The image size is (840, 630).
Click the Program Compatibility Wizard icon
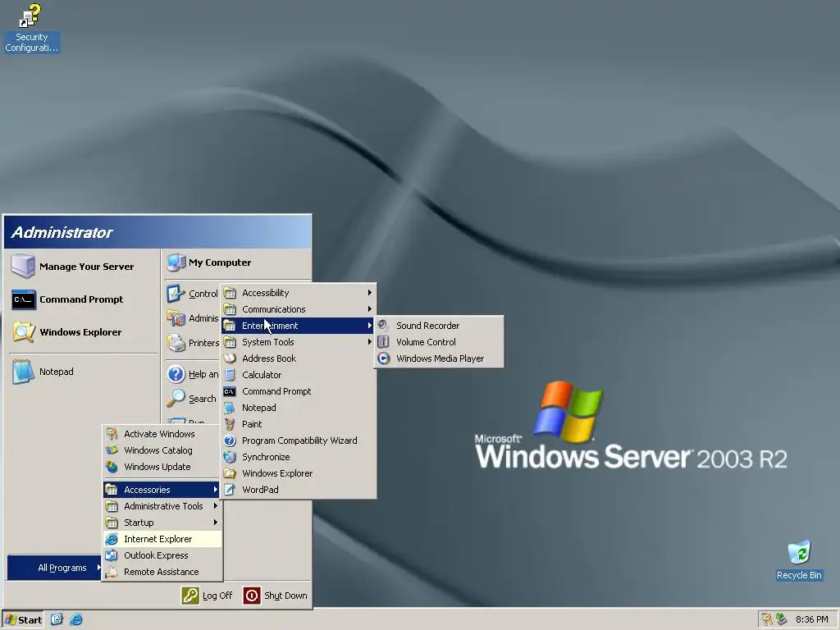230,441
